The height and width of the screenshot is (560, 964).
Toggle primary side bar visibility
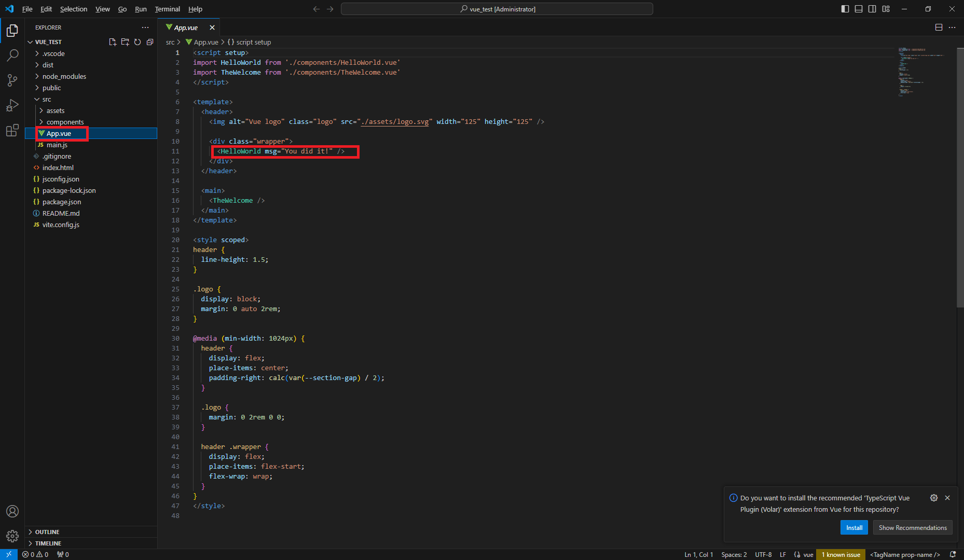[x=845, y=9]
